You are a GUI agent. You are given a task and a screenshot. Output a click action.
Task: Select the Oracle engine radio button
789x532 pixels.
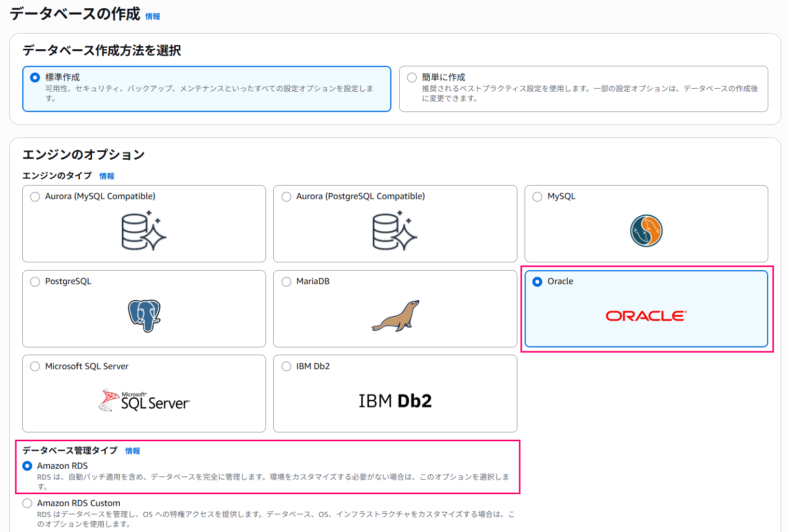(x=537, y=282)
